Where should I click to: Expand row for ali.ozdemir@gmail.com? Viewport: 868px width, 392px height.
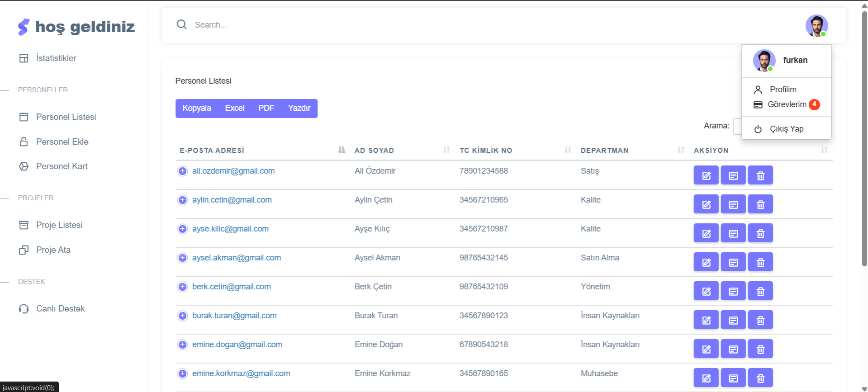pyautogui.click(x=182, y=171)
